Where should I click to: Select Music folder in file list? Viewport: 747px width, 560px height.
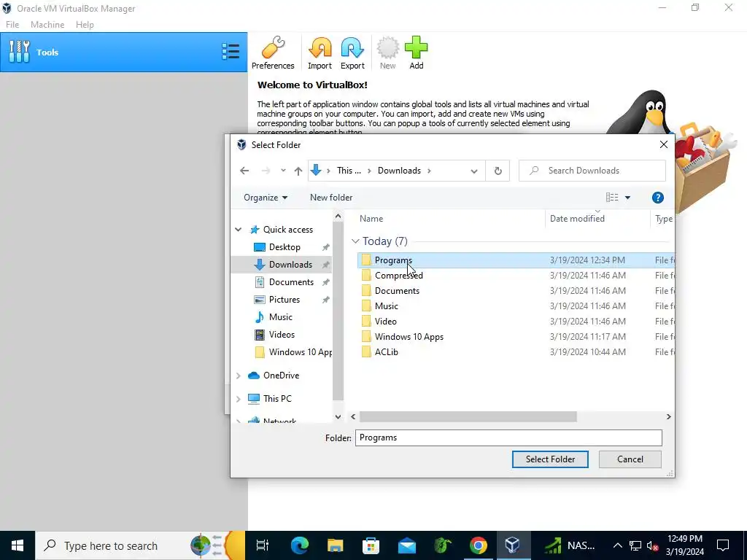tap(516, 306)
